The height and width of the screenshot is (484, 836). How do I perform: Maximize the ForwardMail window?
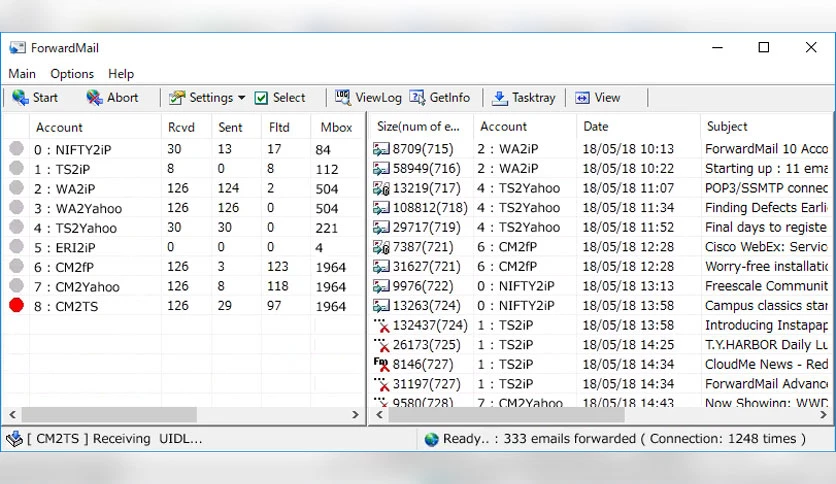click(x=763, y=47)
